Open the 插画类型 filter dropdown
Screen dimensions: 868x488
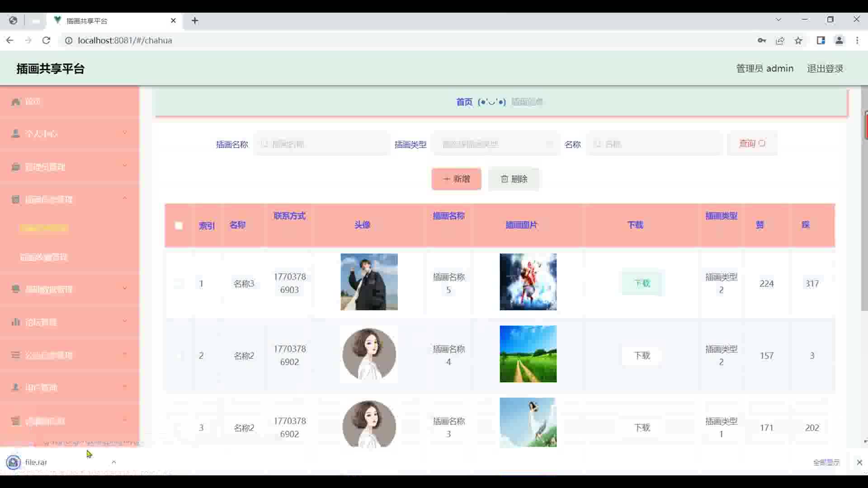tap(496, 144)
